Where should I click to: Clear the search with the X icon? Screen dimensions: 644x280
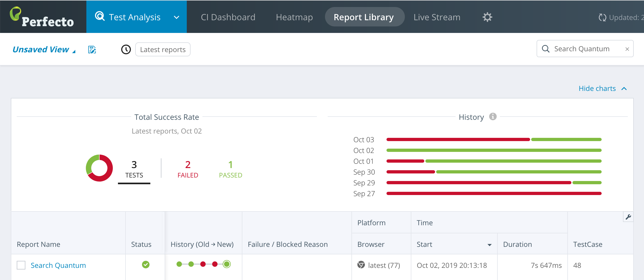coord(627,49)
